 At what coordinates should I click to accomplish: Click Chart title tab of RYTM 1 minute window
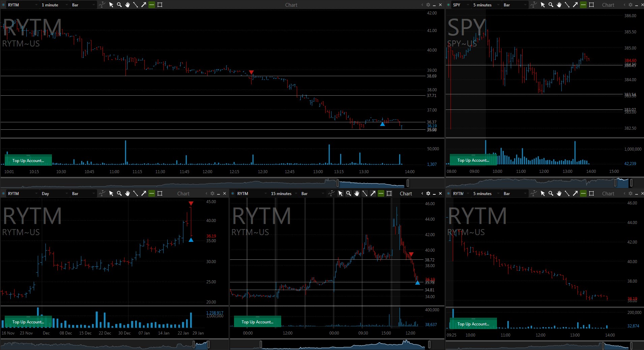click(x=291, y=5)
